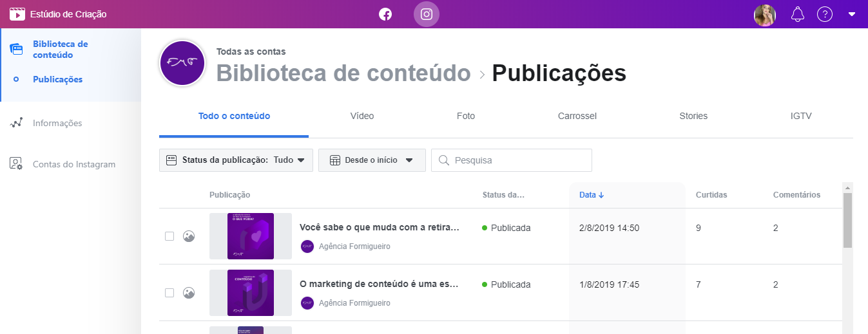Click the vertical scrollbar thumb of the table
868x334 pixels.
pyautogui.click(x=847, y=220)
